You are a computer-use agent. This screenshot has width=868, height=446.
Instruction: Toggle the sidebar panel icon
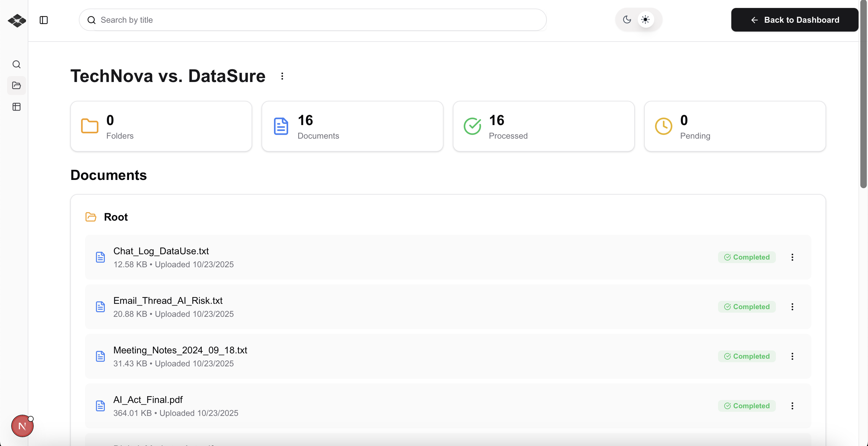(x=43, y=20)
